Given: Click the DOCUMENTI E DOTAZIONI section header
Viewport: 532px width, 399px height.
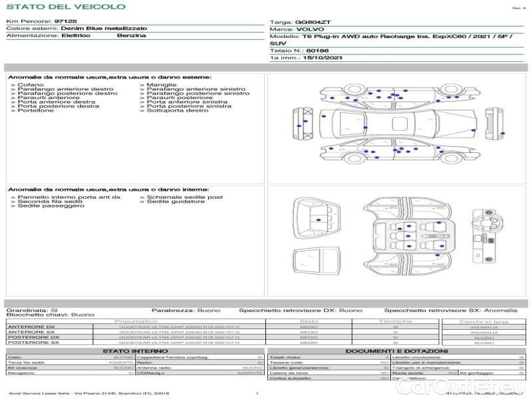Looking at the screenshot, I should click(x=396, y=350).
